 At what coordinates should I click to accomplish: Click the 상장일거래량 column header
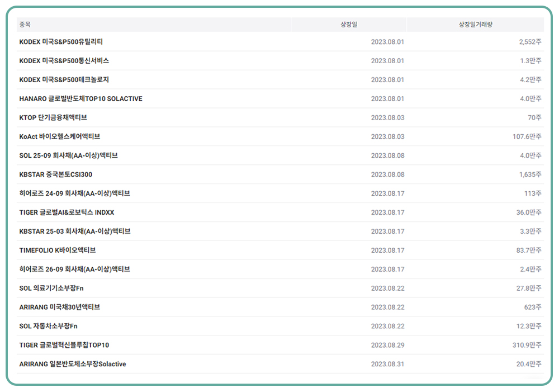point(475,25)
